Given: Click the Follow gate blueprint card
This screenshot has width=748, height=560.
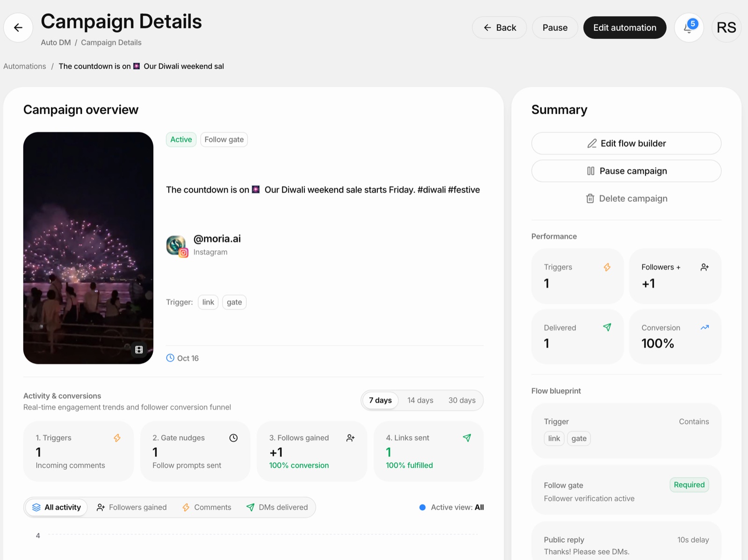Looking at the screenshot, I should coord(626,490).
